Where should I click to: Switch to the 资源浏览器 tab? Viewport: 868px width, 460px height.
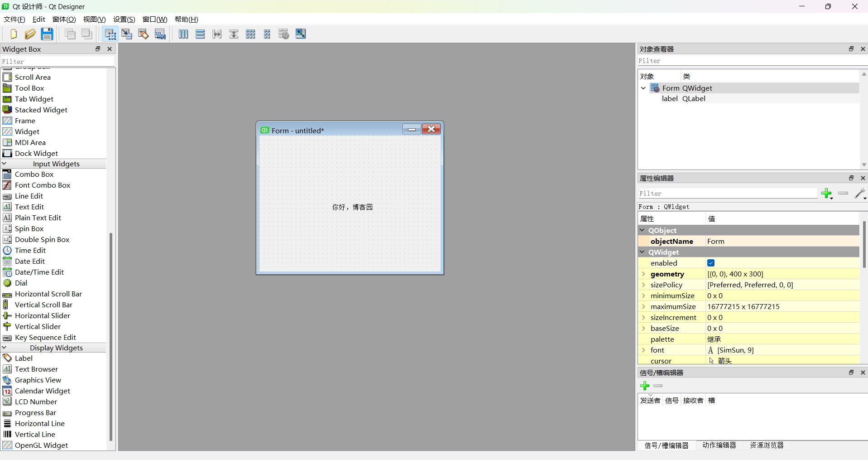767,445
